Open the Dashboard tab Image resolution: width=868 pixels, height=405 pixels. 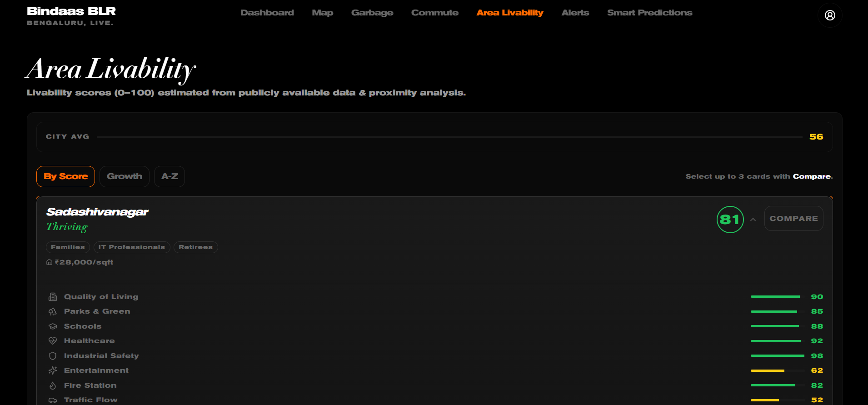point(267,13)
